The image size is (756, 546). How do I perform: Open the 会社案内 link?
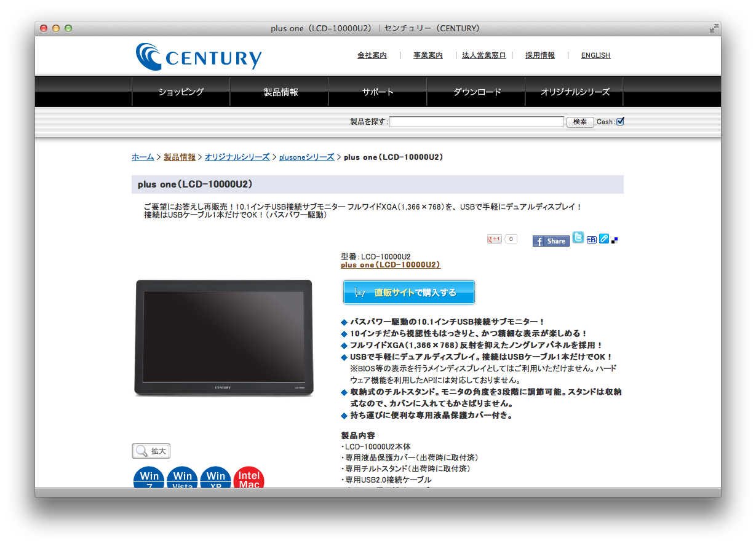(372, 55)
